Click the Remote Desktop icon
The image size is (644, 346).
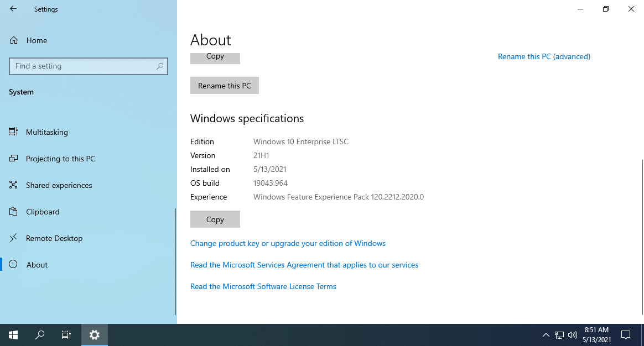(x=13, y=238)
